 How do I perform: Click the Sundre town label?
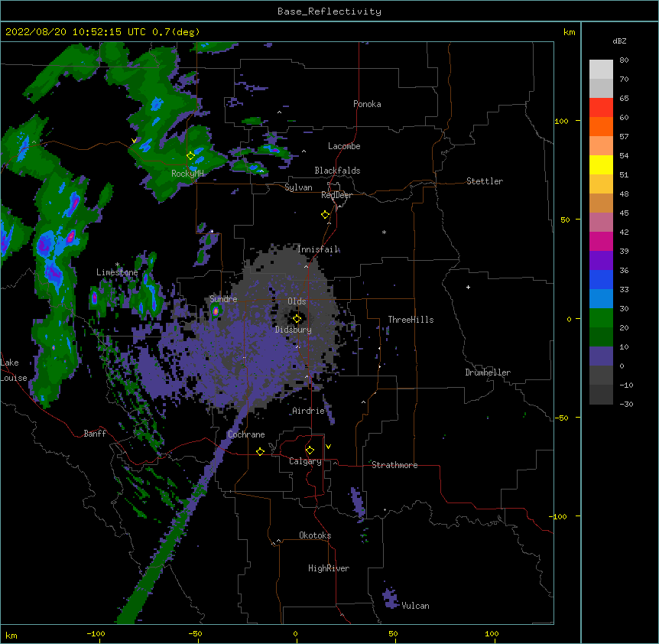(x=223, y=299)
